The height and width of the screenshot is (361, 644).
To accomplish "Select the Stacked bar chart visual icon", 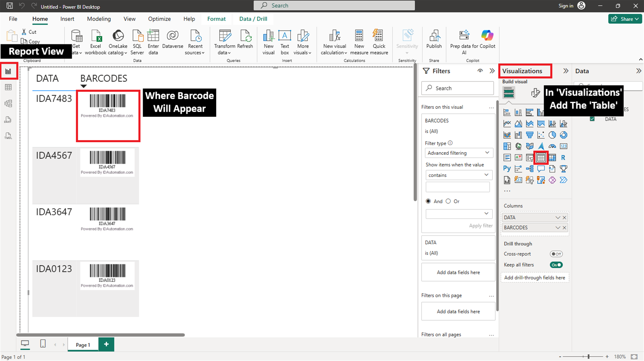I will tap(507, 112).
